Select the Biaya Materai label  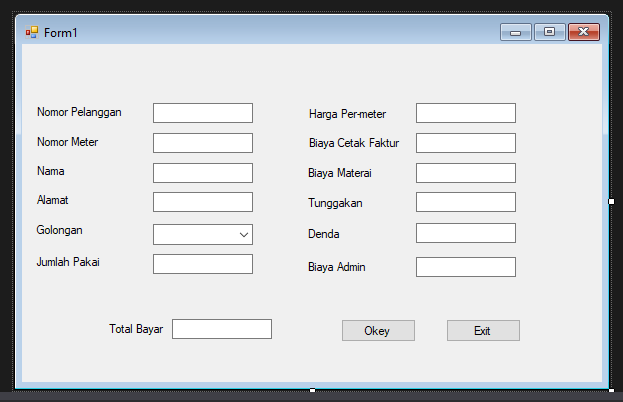point(340,173)
